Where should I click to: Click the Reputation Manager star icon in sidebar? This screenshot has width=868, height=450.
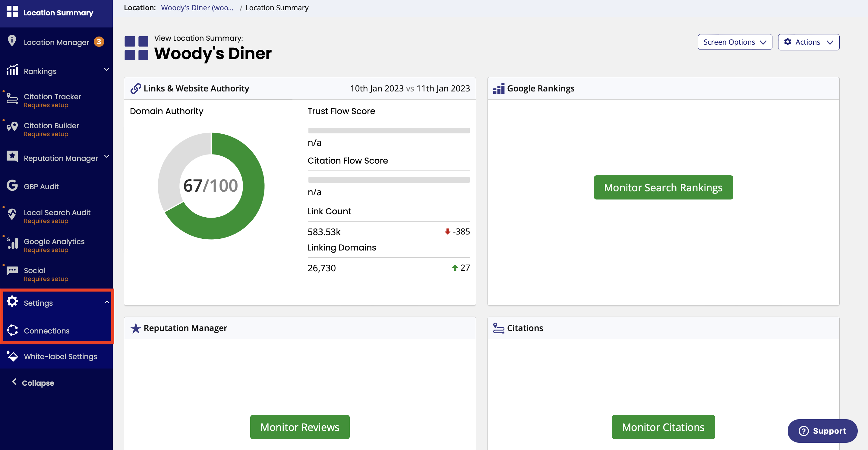12,156
